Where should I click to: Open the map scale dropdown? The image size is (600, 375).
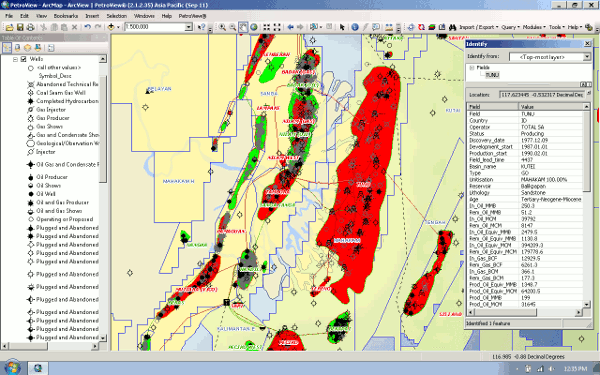click(189, 27)
